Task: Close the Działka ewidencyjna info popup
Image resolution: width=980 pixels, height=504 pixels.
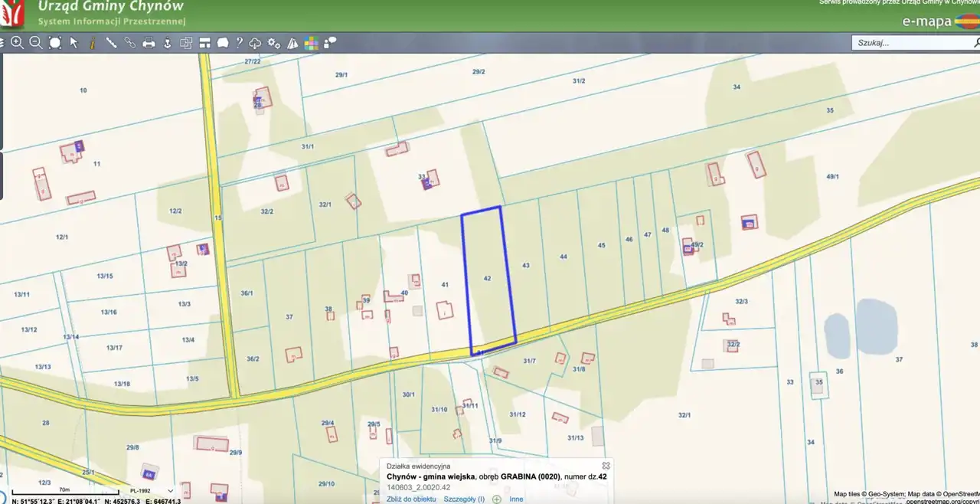Action: coord(606,465)
